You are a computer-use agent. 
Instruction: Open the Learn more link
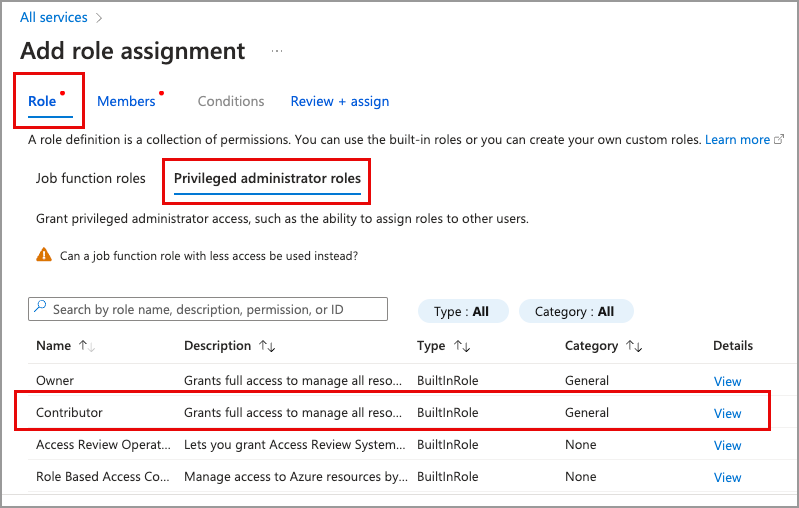tap(737, 140)
